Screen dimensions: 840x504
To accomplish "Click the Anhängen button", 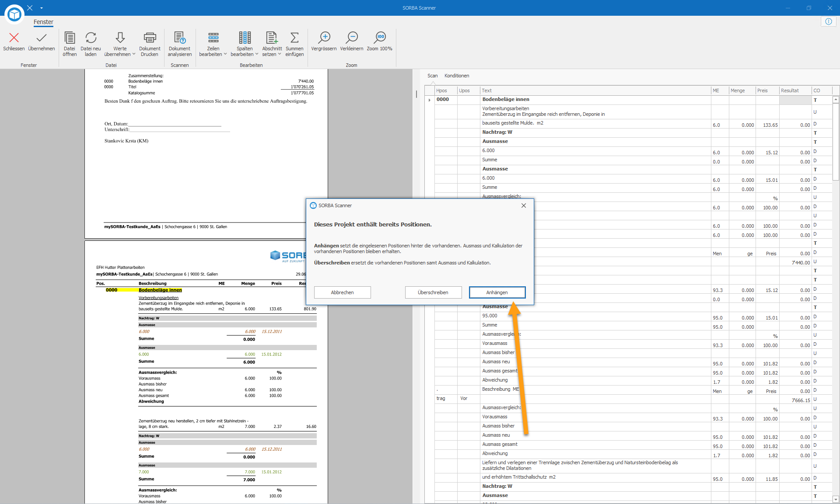I will click(x=497, y=292).
